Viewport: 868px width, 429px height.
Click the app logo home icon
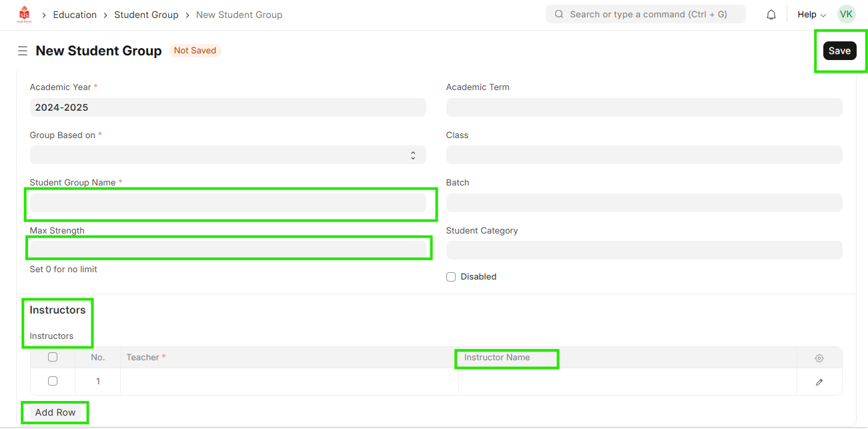click(x=24, y=15)
